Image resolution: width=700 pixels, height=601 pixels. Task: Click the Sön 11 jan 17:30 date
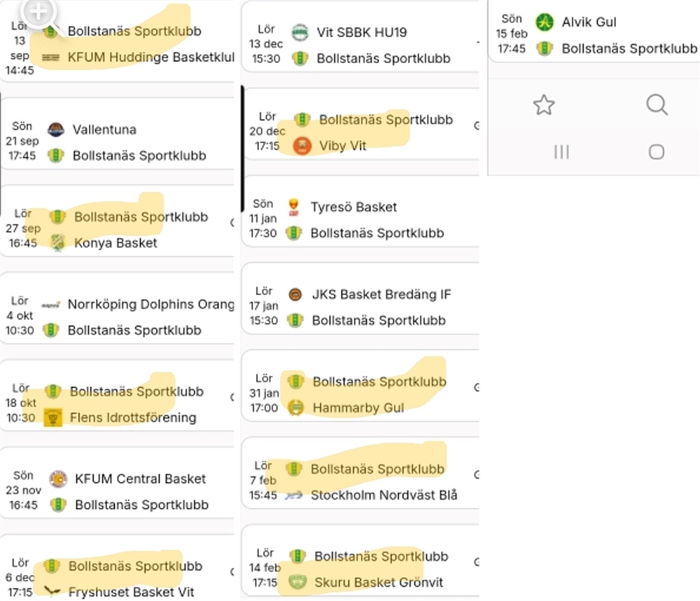263,218
